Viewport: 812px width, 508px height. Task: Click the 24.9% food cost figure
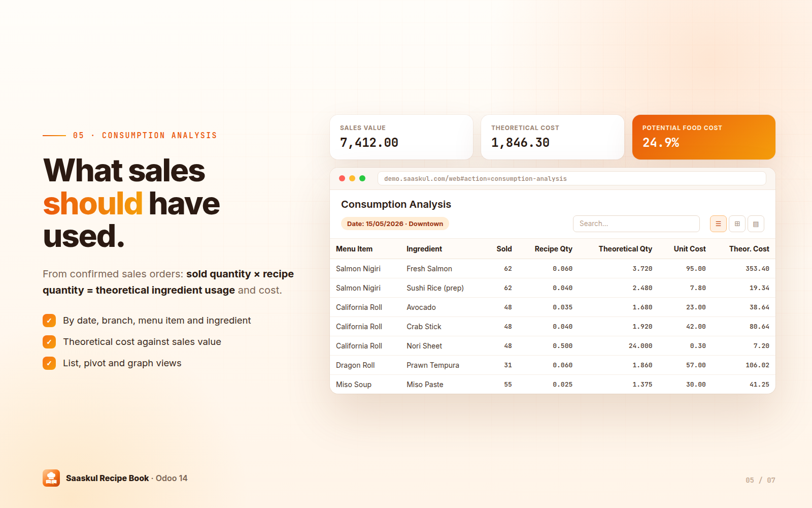661,143
